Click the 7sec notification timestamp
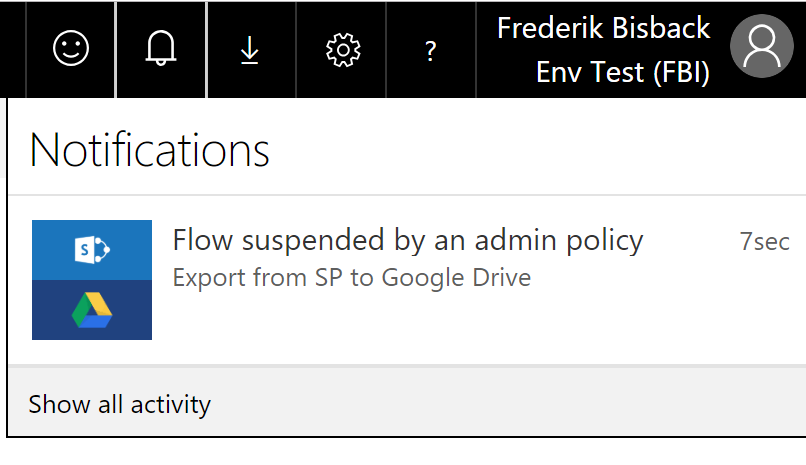The height and width of the screenshot is (465, 806). 764,241
